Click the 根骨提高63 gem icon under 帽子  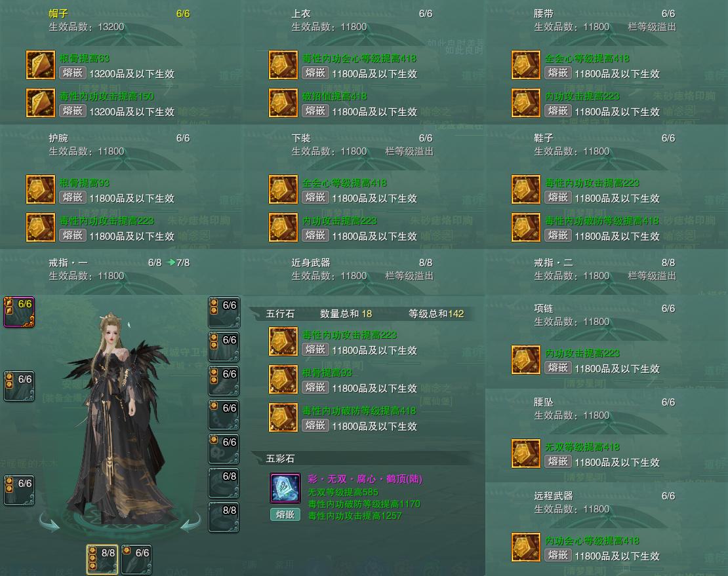[x=41, y=65]
